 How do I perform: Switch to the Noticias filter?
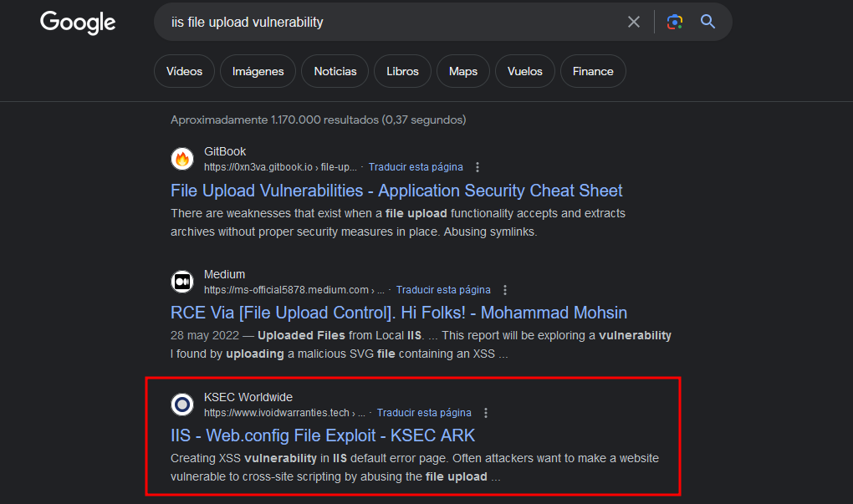pos(335,71)
